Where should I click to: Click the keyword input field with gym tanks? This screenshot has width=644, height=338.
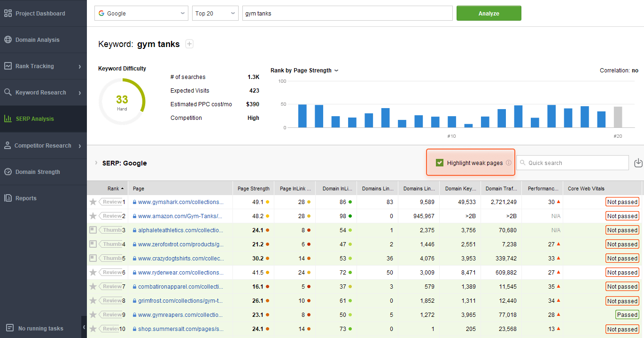point(347,13)
